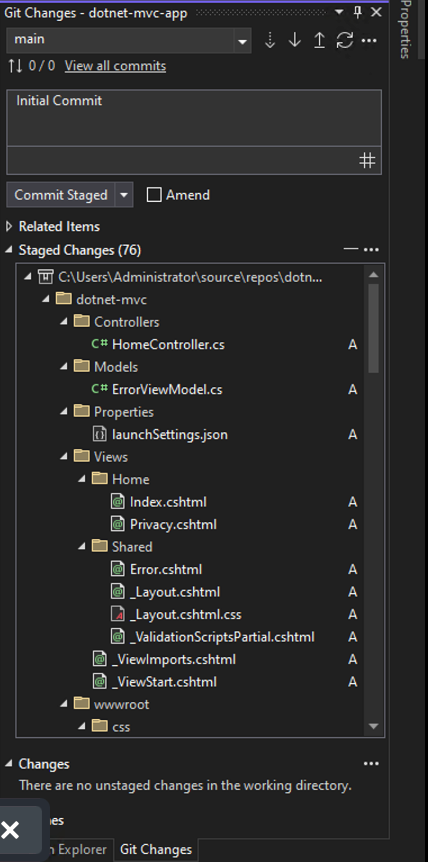Open the Properties side tab
The width and height of the screenshot is (428, 862).
[405, 29]
